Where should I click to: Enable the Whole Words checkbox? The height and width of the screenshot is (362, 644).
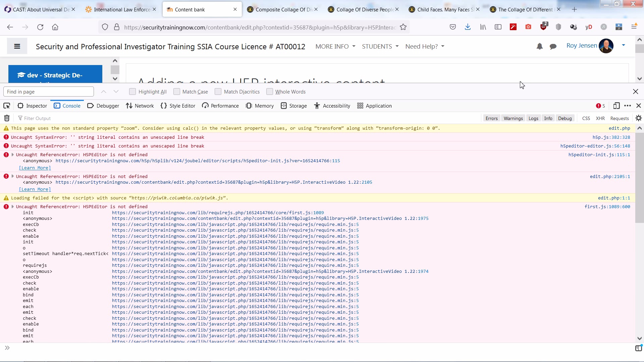[x=269, y=92]
